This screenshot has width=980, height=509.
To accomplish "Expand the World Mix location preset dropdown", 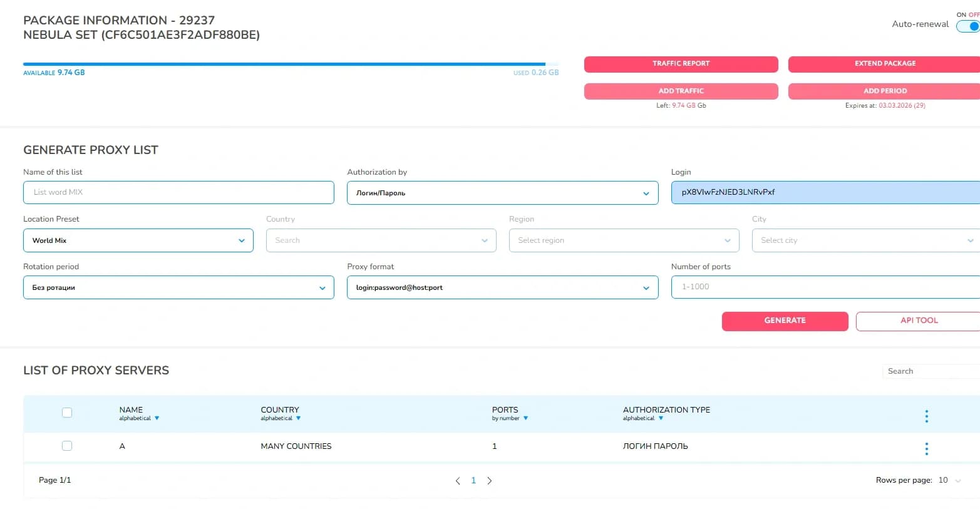I will [242, 240].
